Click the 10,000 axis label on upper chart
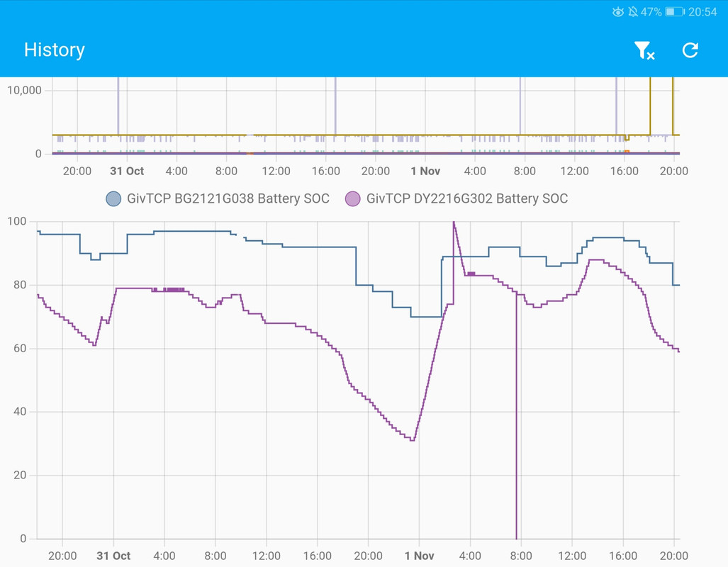Screen dimensions: 728x567 point(25,90)
